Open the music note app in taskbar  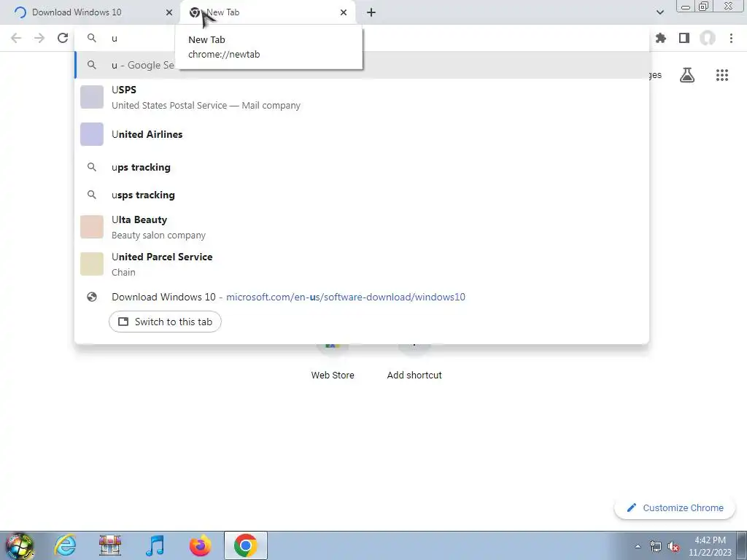155,545
